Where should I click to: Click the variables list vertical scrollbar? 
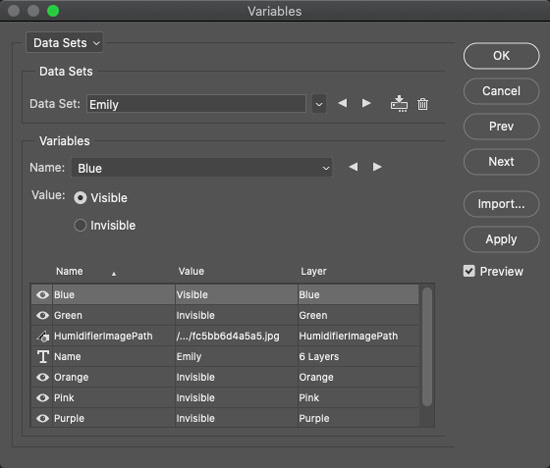pyautogui.click(x=427, y=347)
